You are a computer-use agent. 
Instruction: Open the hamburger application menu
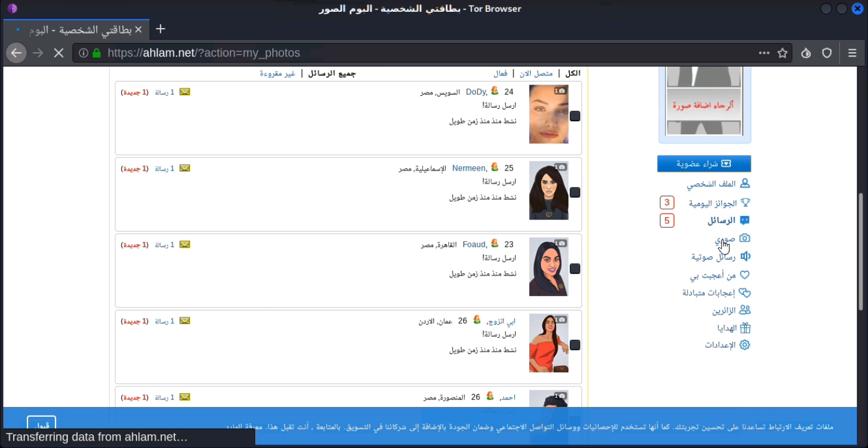(852, 53)
